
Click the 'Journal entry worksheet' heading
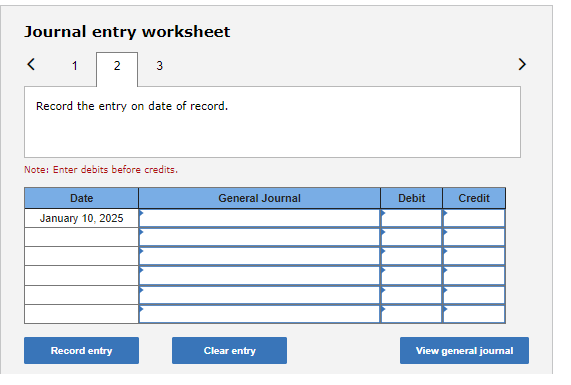(127, 32)
